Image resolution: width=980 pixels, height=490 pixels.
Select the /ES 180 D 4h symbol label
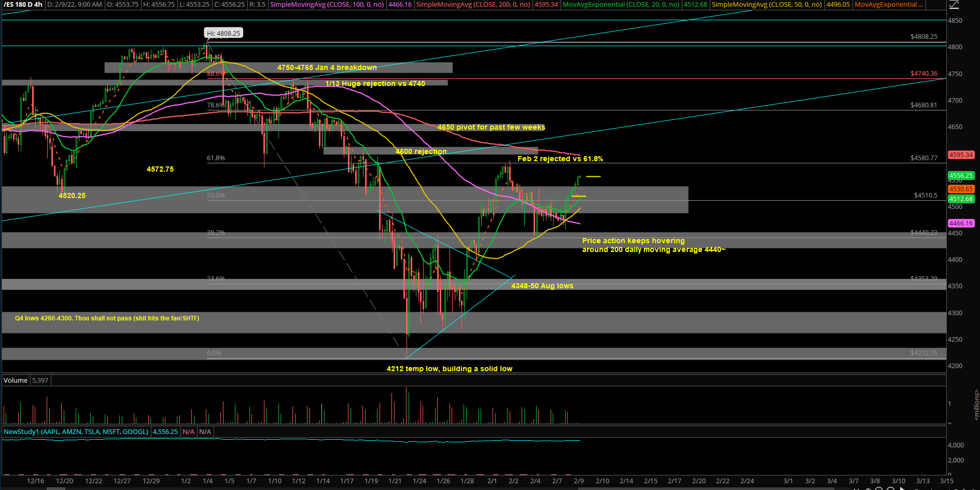[23, 5]
